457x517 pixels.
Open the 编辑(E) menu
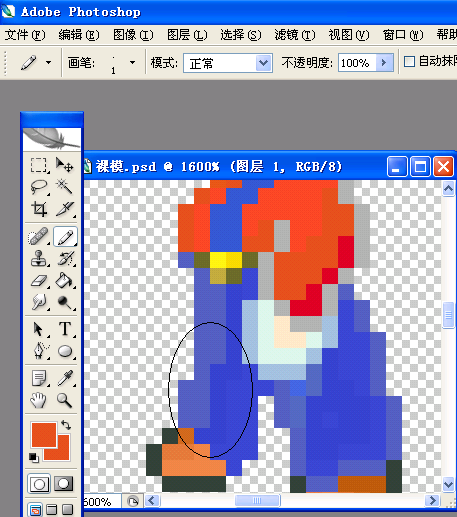[79, 35]
